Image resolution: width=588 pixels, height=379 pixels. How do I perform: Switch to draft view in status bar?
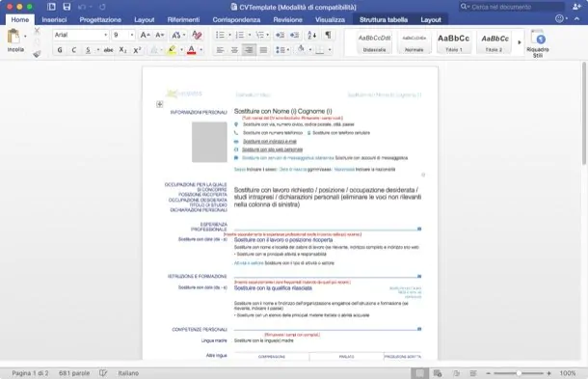coord(473,373)
